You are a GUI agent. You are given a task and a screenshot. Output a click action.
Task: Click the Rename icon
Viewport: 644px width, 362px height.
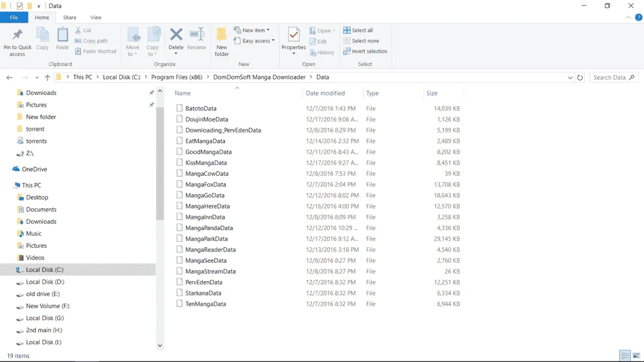coord(196,34)
